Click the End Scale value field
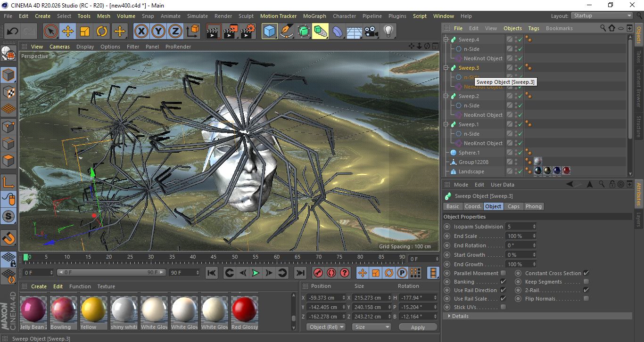 tap(520, 236)
